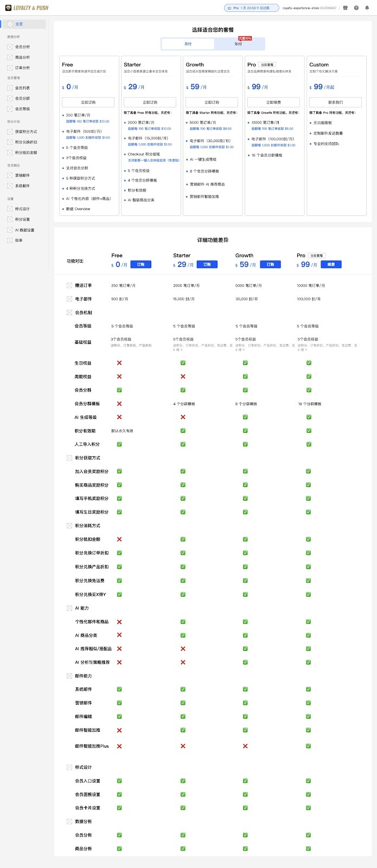Open 订单分析 in the sidebar
377x868 pixels.
coord(22,68)
